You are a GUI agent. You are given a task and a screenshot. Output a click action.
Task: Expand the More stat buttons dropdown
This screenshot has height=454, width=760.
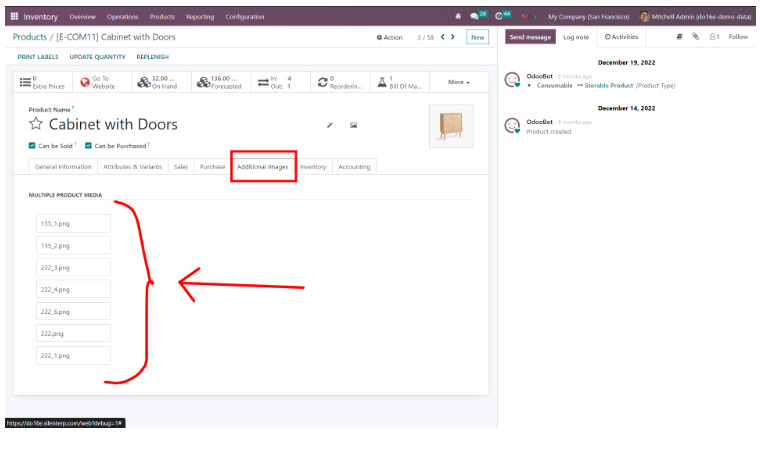458,82
